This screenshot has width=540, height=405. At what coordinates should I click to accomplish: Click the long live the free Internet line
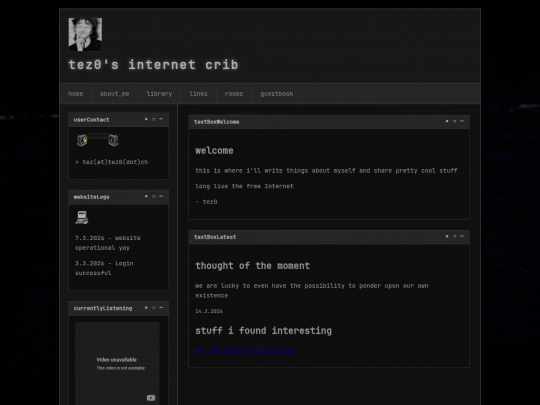click(244, 186)
